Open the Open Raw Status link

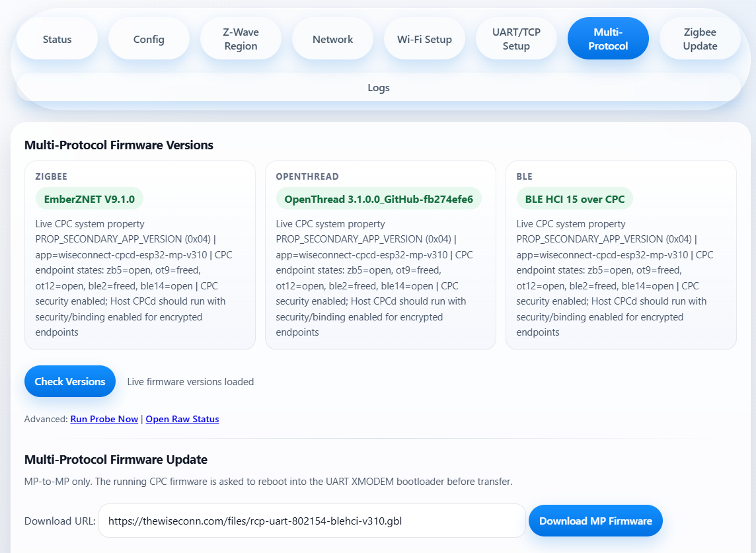(182, 419)
